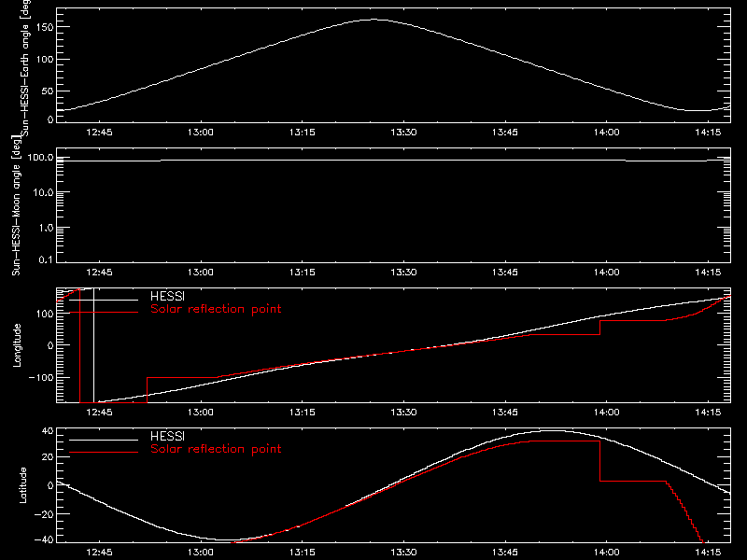
Task: Click the Longitude y-axis label
Action: tap(17, 345)
